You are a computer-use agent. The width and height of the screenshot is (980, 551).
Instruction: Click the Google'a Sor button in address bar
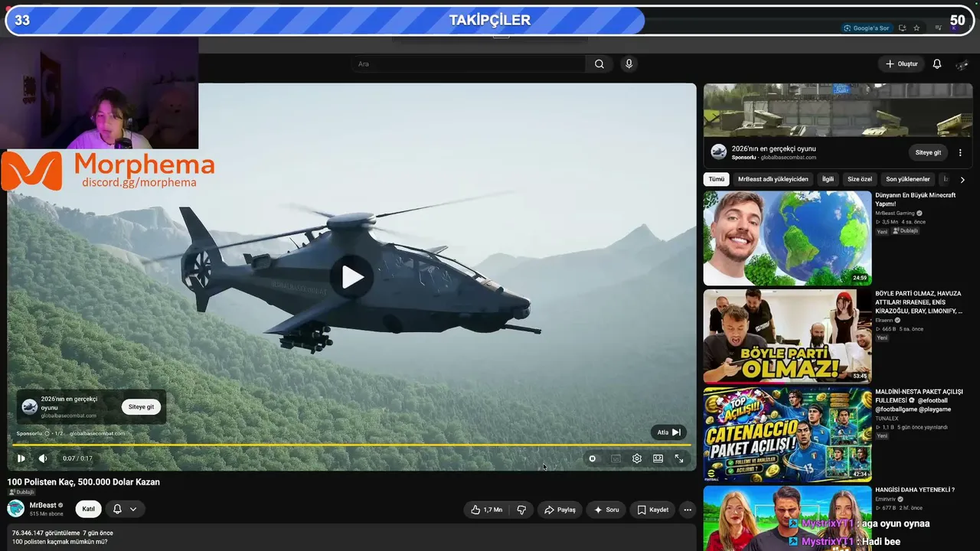867,28
